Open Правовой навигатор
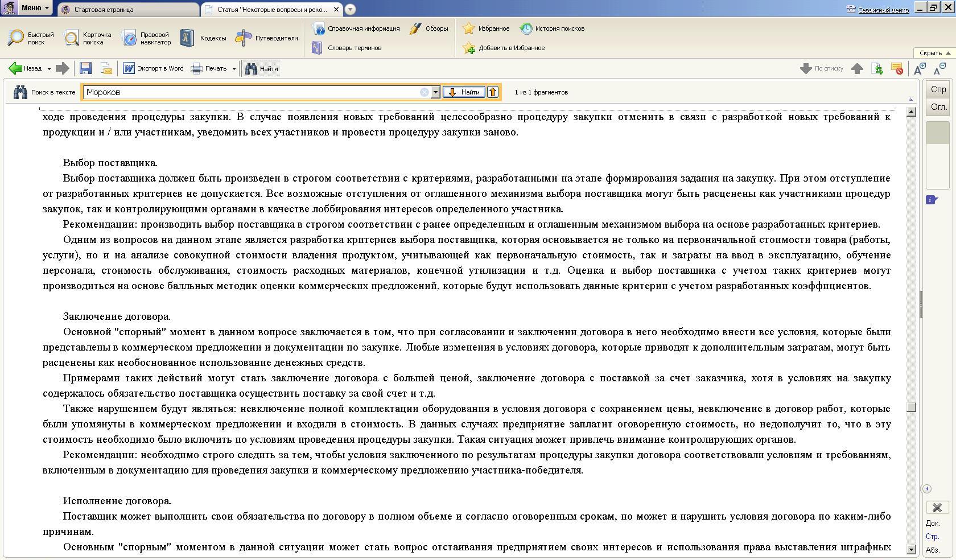Viewport: 956px width, 560px height. (x=146, y=38)
